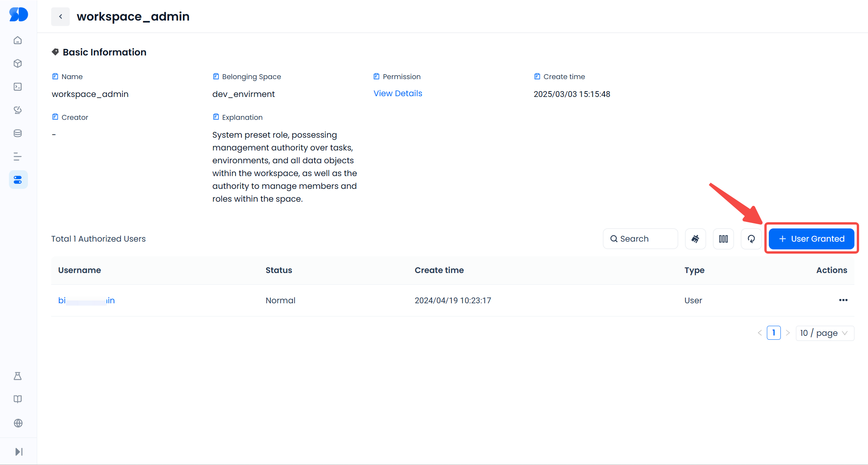Click the refresh table icon
The image size is (868, 465).
751,239
